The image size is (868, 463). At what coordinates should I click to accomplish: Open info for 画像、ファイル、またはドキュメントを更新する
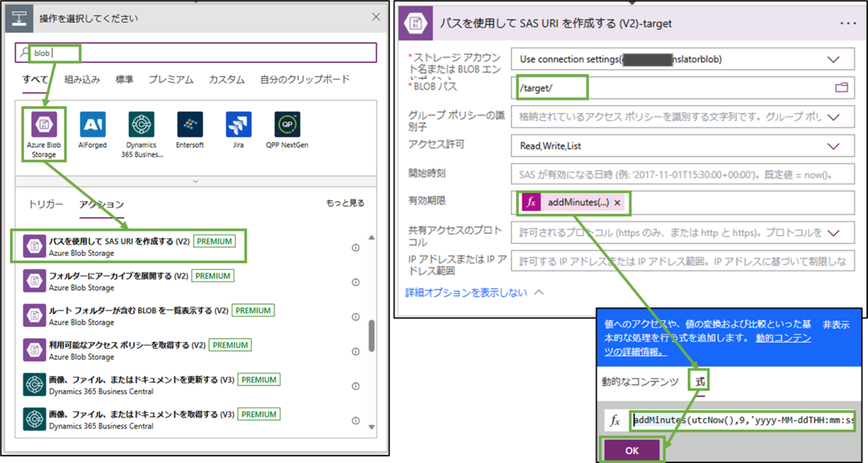355,386
